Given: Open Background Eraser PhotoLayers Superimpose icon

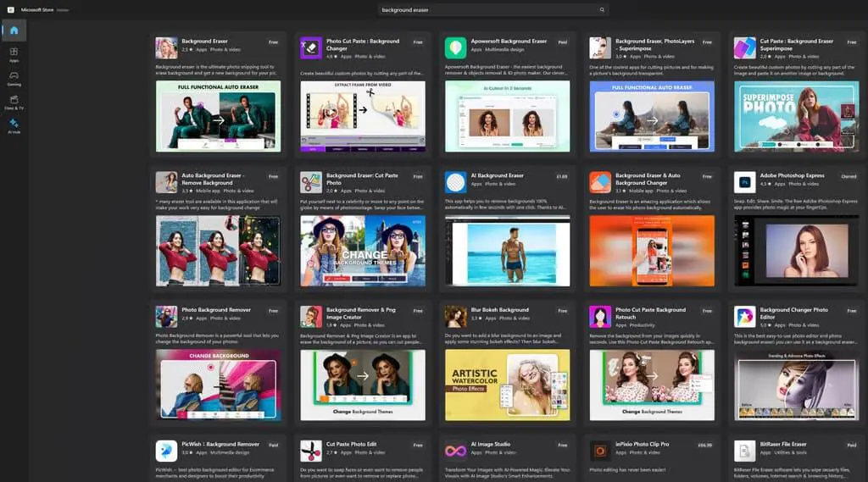Looking at the screenshot, I should 600,48.
